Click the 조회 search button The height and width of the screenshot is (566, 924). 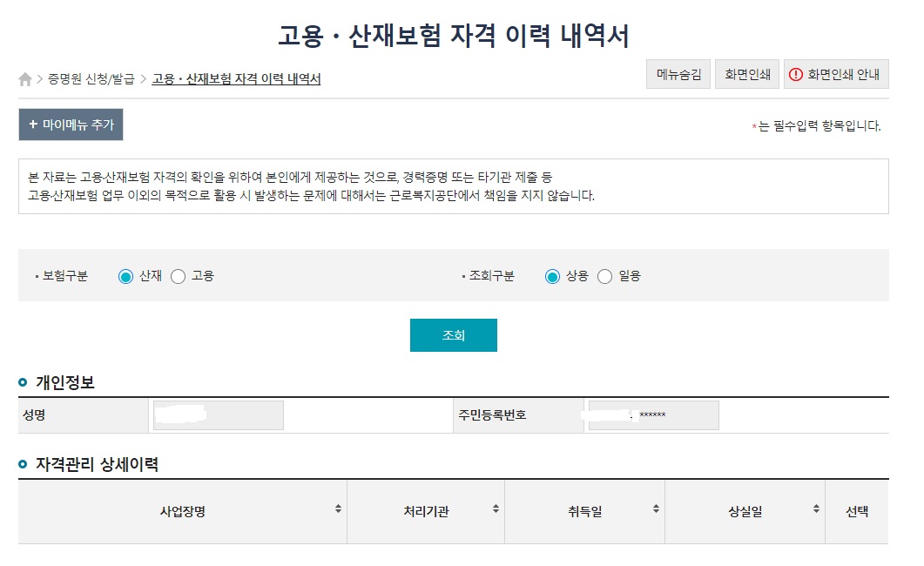click(454, 334)
